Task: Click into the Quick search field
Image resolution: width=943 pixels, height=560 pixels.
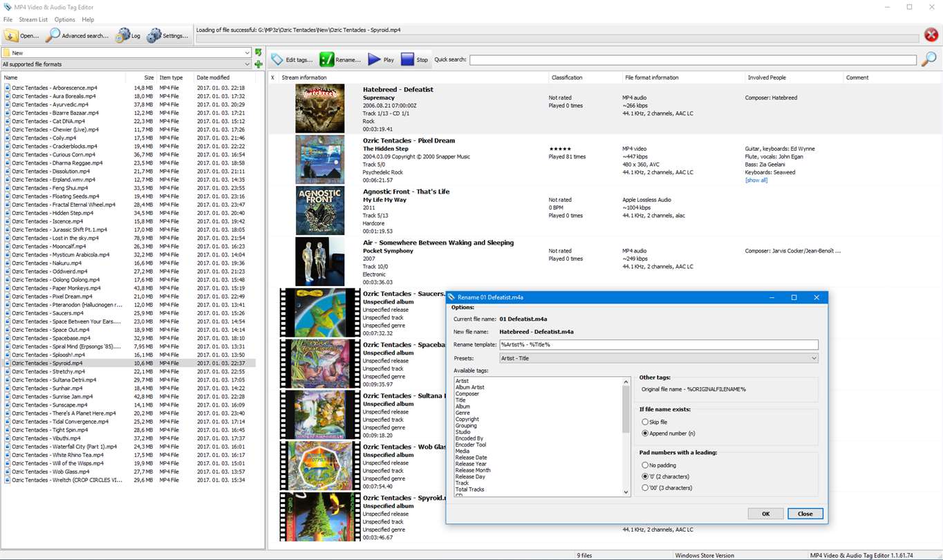Action: (693, 60)
